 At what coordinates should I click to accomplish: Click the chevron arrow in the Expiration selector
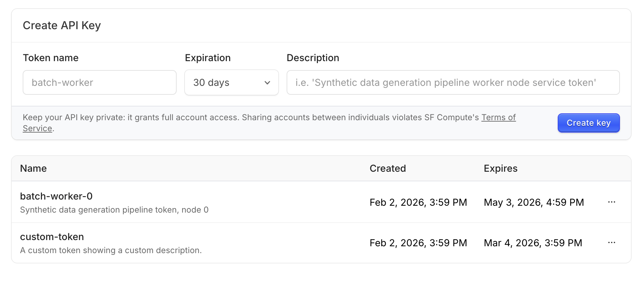coord(267,83)
